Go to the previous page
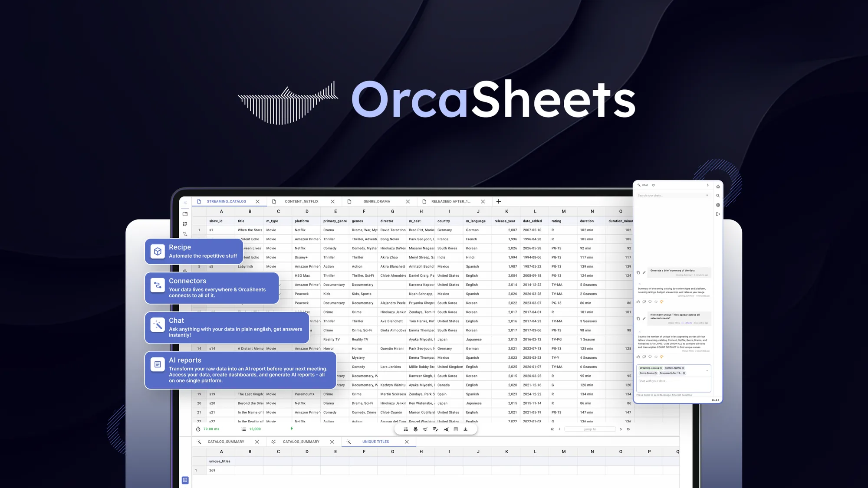This screenshot has height=488, width=868. pos(559,429)
